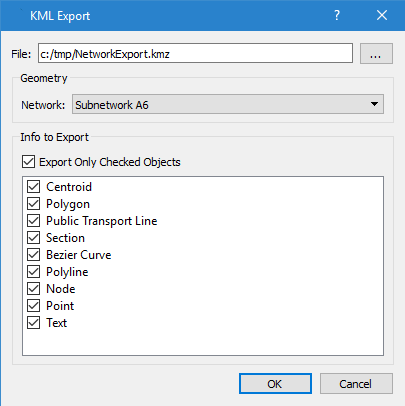The height and width of the screenshot is (406, 405).
Task: Click the help question mark in title bar
Action: [337, 15]
